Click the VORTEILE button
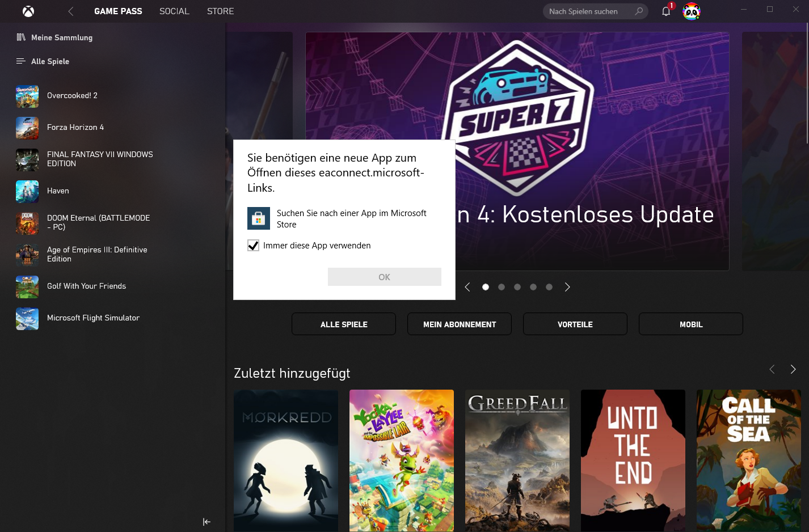Screen dimensions: 809x532 575,324
